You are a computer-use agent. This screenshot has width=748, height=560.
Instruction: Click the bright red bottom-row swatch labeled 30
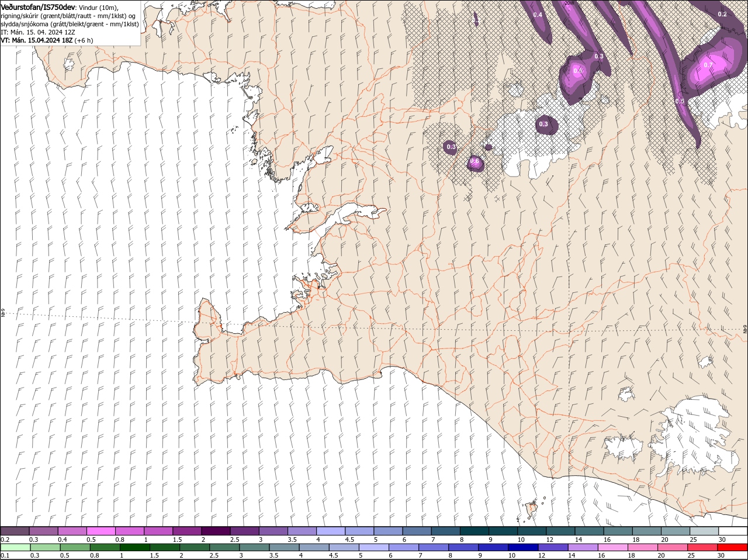click(733, 547)
